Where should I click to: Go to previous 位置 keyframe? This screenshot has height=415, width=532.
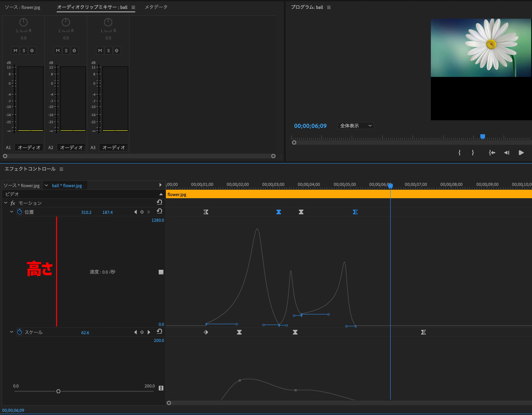tap(135, 212)
